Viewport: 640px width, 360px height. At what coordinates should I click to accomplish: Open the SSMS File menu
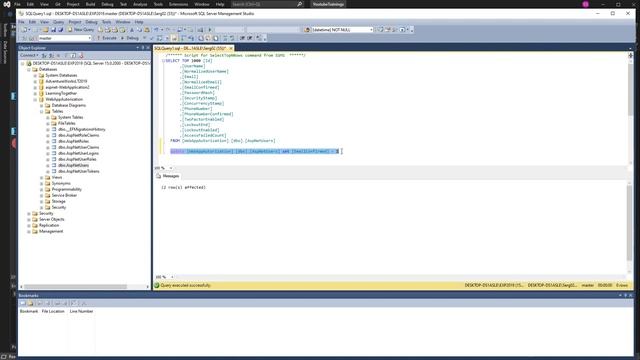(x=21, y=22)
